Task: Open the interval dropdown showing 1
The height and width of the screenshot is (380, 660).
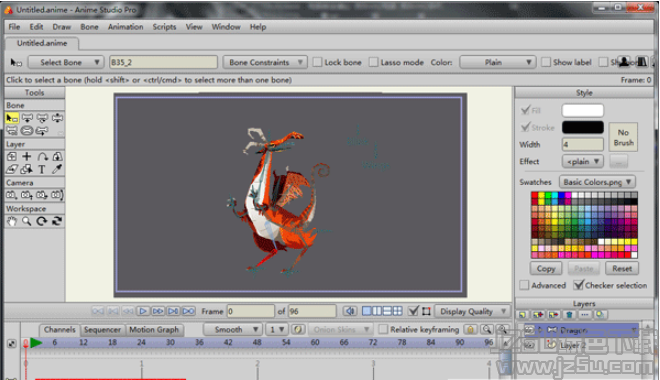Action: tap(277, 330)
